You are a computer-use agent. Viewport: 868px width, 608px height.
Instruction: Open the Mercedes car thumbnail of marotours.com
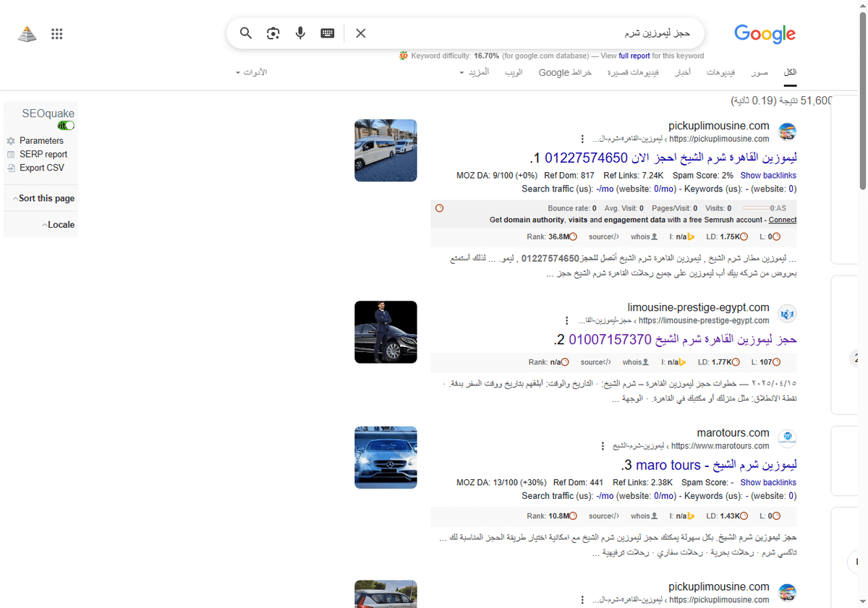(386, 457)
